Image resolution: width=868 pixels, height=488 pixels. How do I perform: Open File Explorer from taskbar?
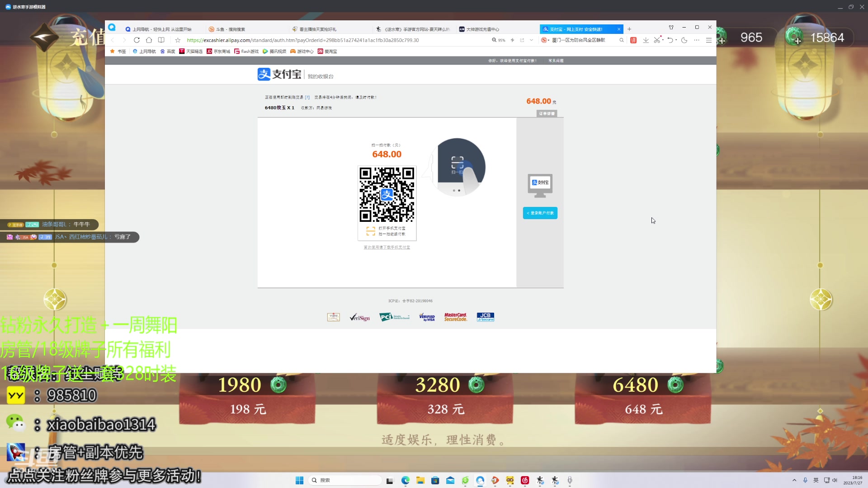pyautogui.click(x=420, y=480)
